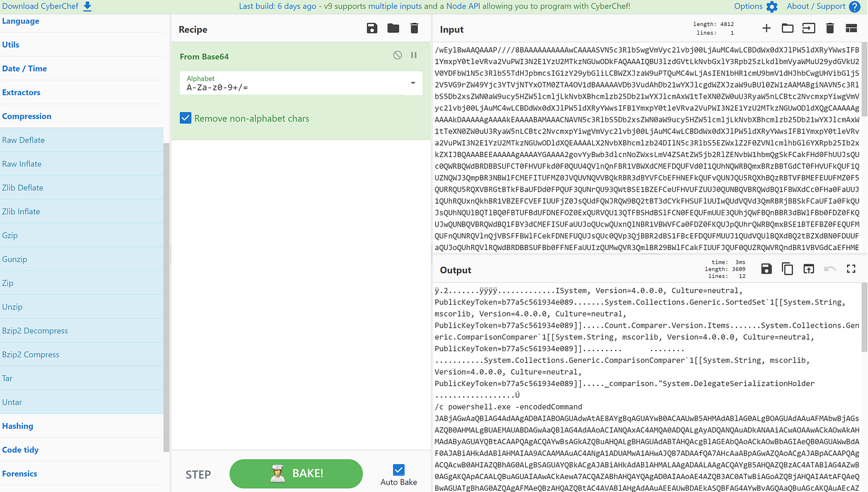Select the Gzip operation
The image size is (868, 492).
[82, 235]
